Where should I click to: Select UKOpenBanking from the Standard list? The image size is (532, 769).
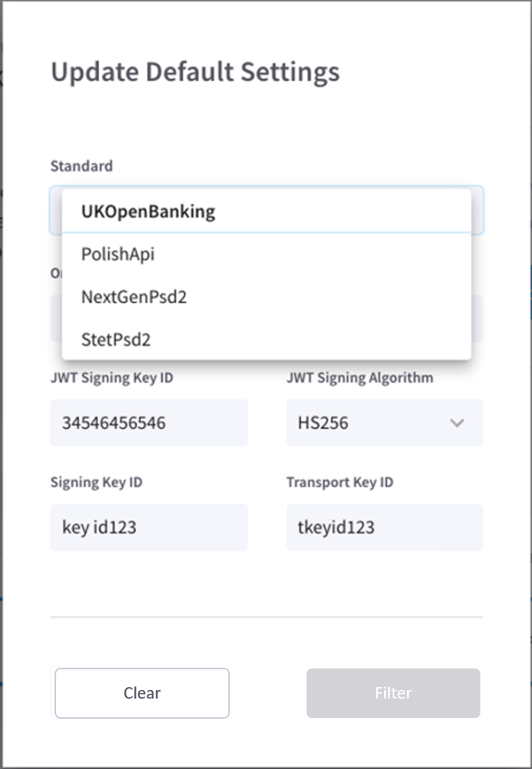click(x=148, y=212)
